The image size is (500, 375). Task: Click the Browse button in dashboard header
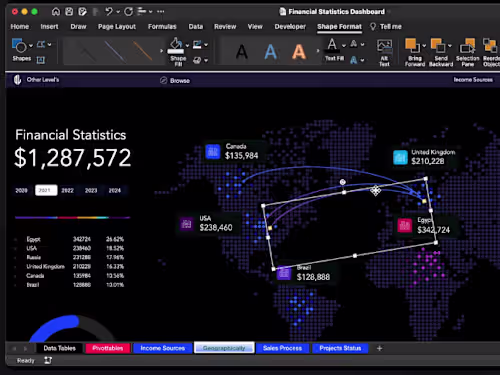point(175,81)
